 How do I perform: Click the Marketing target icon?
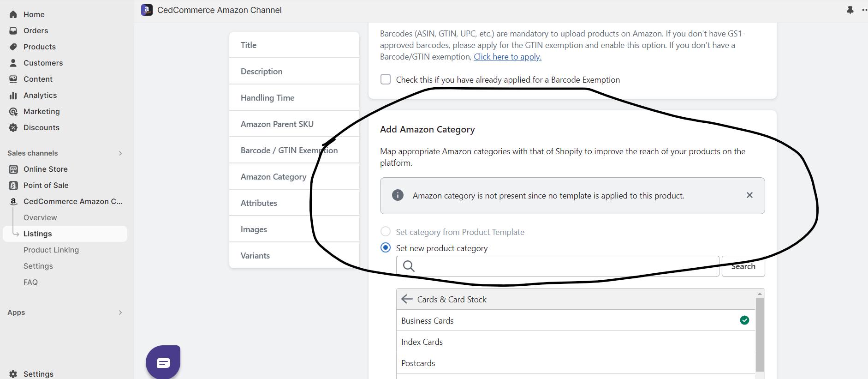(x=13, y=111)
